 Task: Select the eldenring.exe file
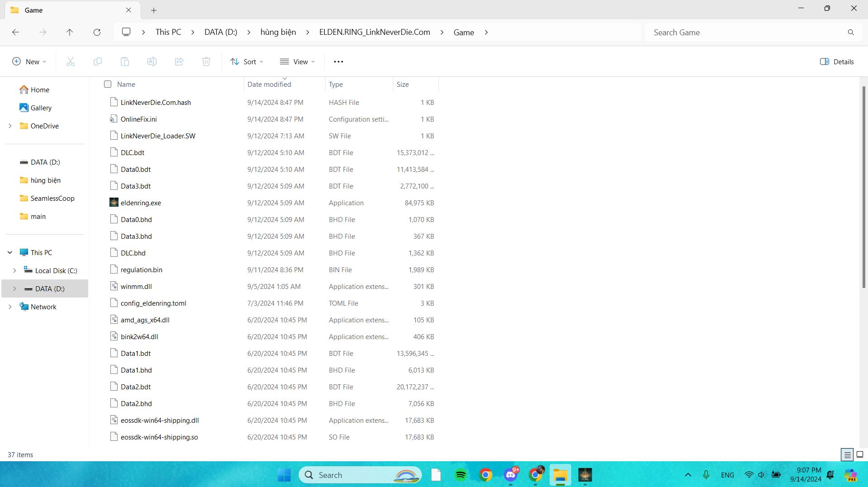point(141,203)
